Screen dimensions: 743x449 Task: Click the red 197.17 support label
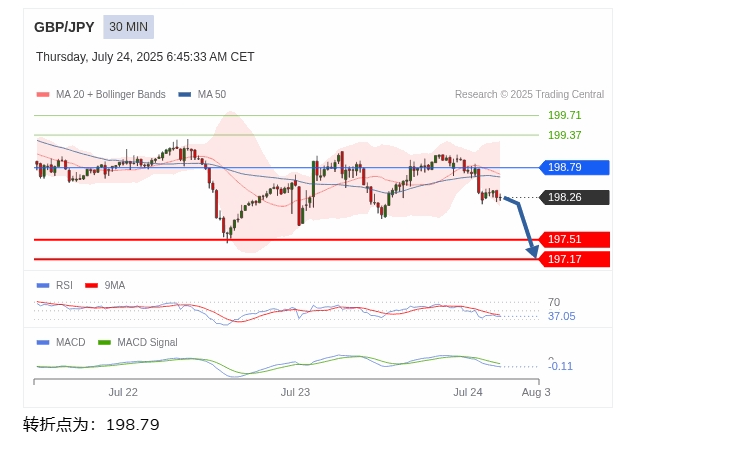pyautogui.click(x=573, y=259)
